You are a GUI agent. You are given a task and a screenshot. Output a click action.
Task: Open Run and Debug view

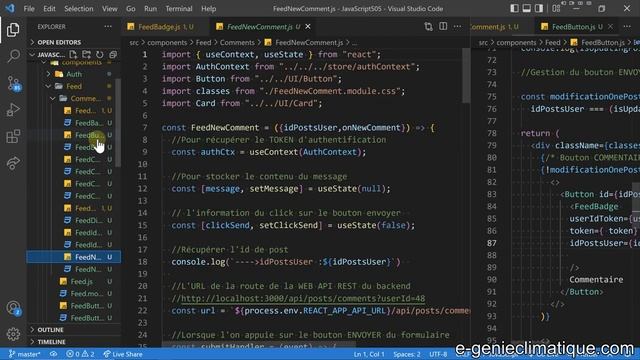(13, 110)
